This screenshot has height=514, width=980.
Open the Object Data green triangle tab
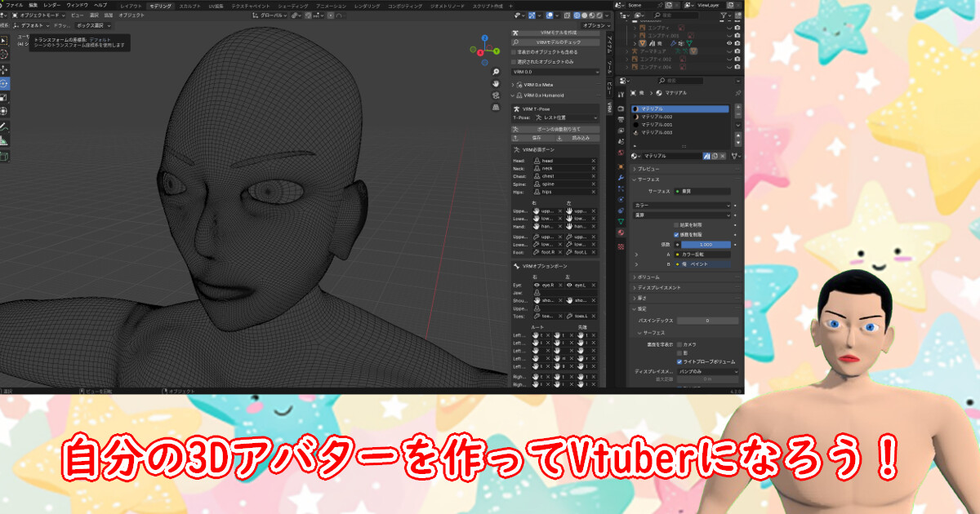click(621, 220)
